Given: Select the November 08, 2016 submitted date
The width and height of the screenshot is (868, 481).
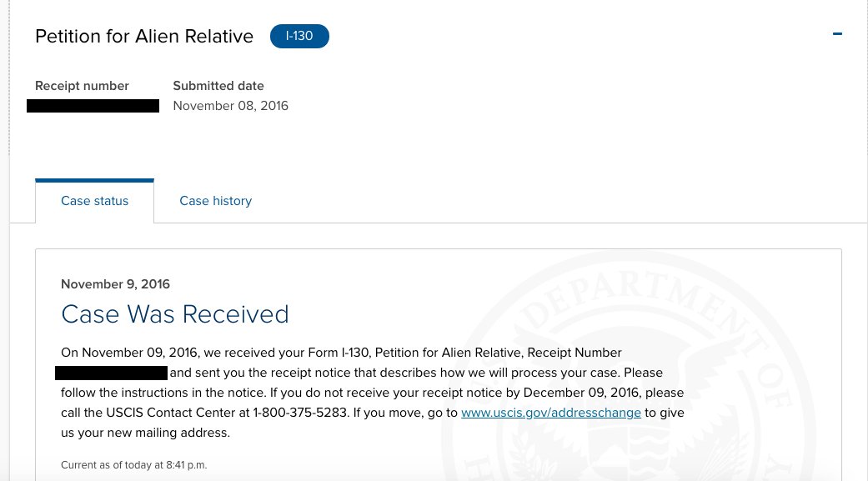Looking at the screenshot, I should coord(230,106).
